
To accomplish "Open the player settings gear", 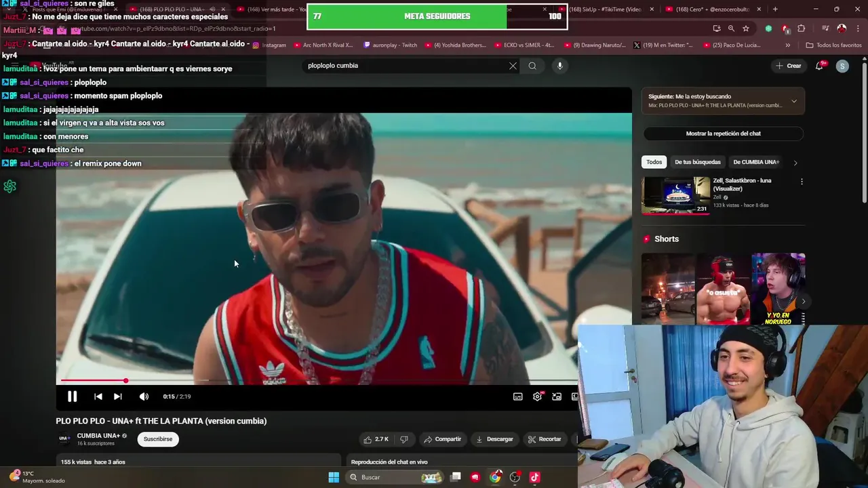I will point(537,396).
